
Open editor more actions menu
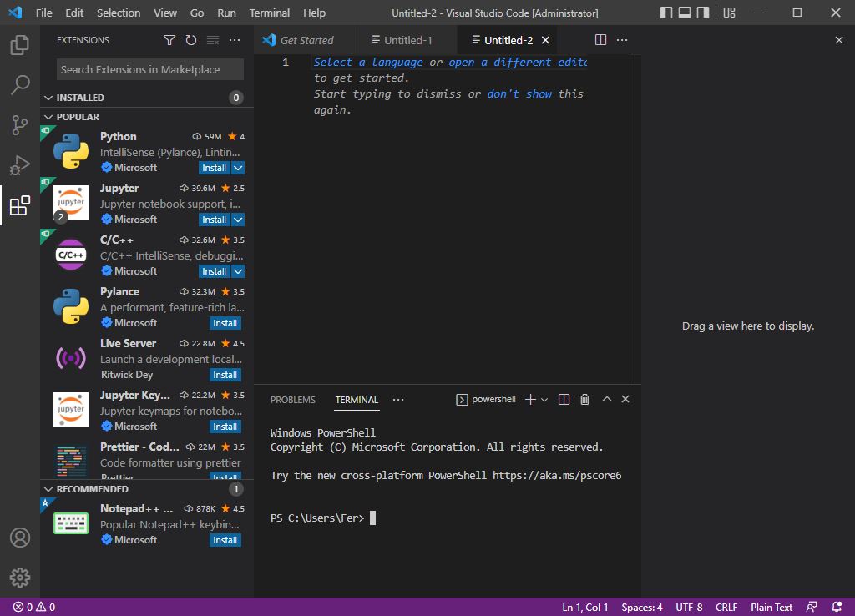coord(621,40)
